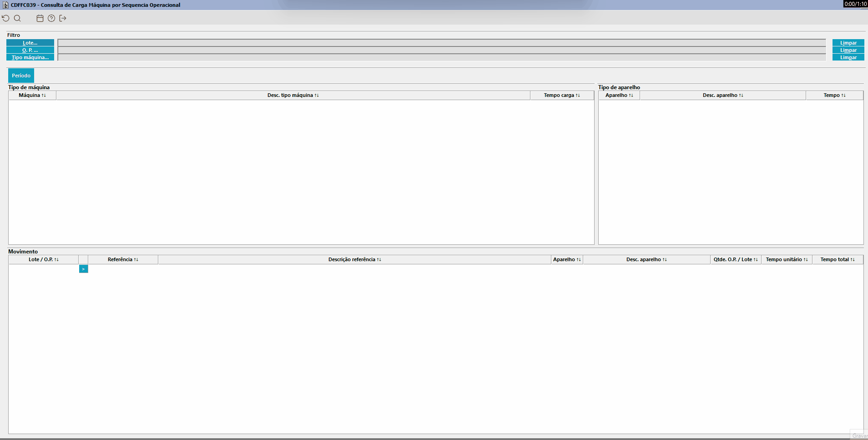Click Limpar button for O. P. filter
The image size is (868, 440).
click(x=848, y=50)
